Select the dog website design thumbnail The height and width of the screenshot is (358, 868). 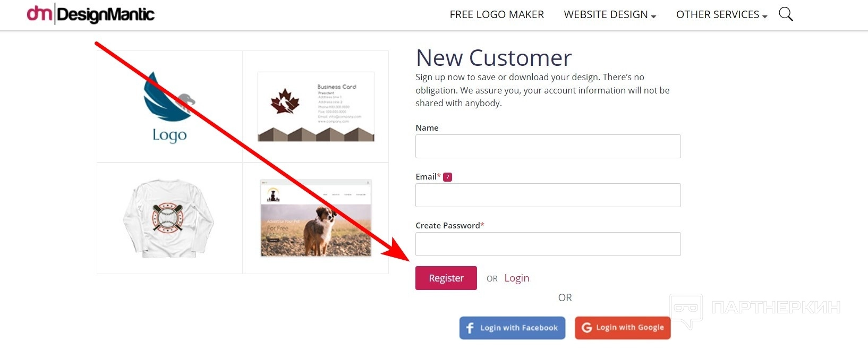pos(316,218)
